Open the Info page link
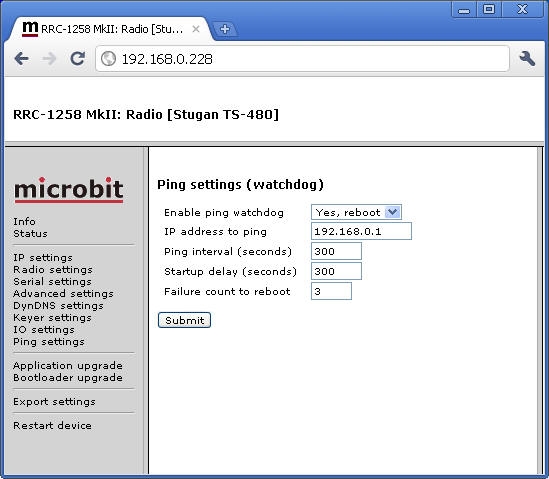This screenshot has width=549, height=479. pyautogui.click(x=24, y=222)
